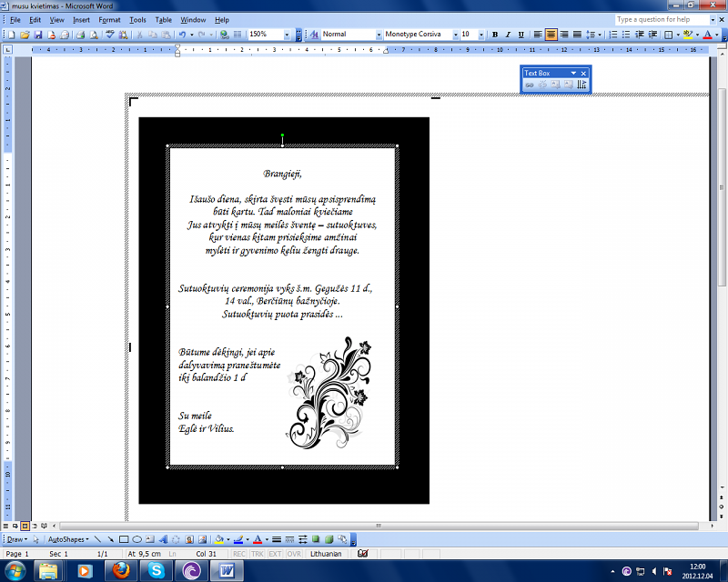Click the Print icon

pyautogui.click(x=80, y=35)
